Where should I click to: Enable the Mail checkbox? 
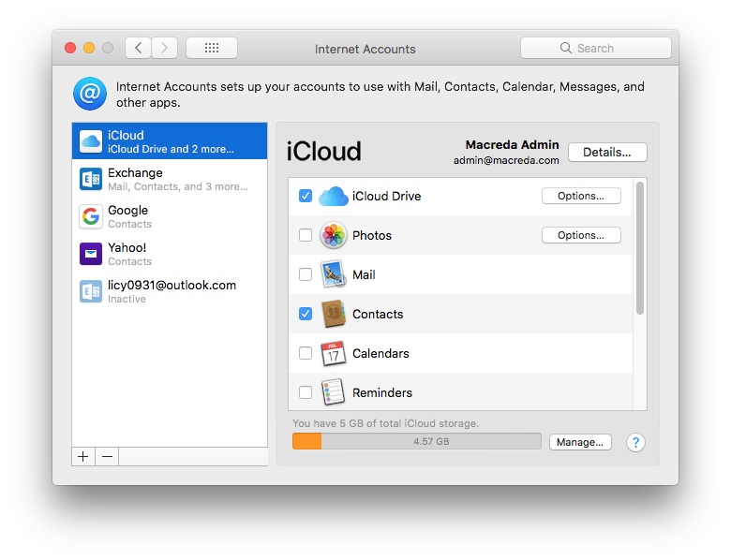(306, 274)
